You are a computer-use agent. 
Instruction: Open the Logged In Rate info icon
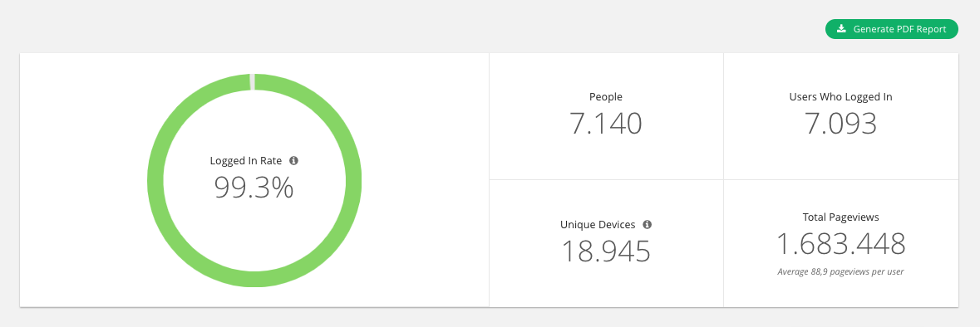pyautogui.click(x=293, y=160)
